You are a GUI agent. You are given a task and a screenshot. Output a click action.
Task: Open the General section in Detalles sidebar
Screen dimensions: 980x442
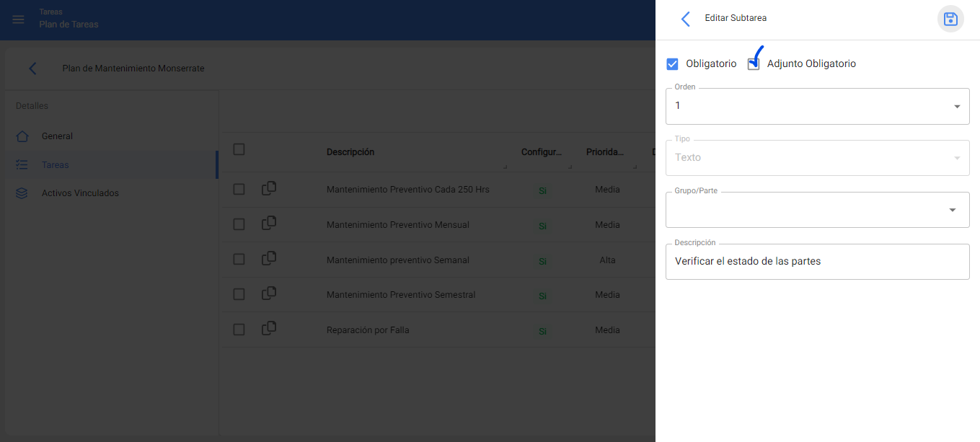(57, 136)
